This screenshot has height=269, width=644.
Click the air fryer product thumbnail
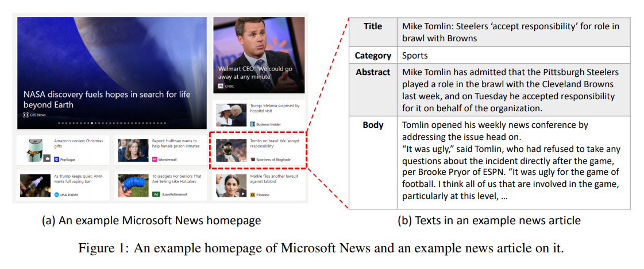tap(35, 150)
